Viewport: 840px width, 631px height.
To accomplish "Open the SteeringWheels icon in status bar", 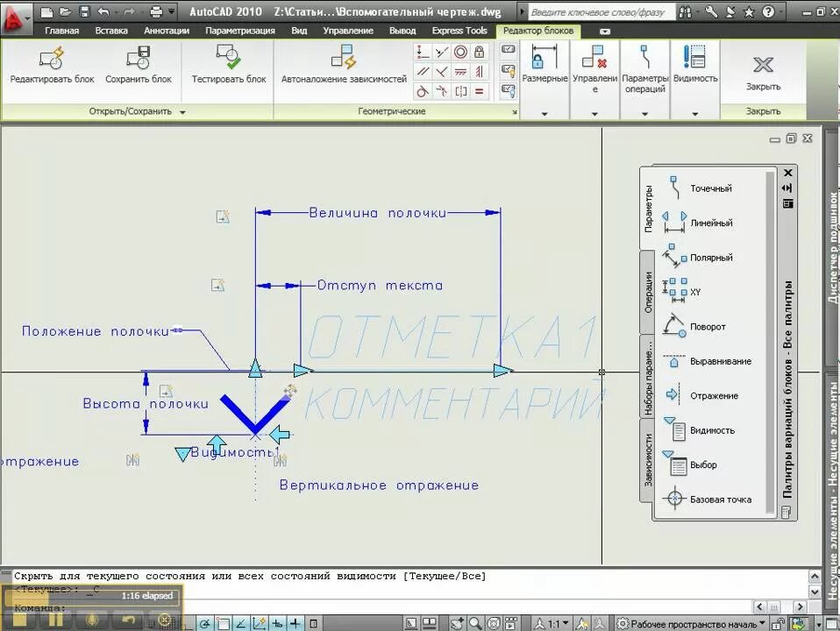I will pyautogui.click(x=494, y=623).
